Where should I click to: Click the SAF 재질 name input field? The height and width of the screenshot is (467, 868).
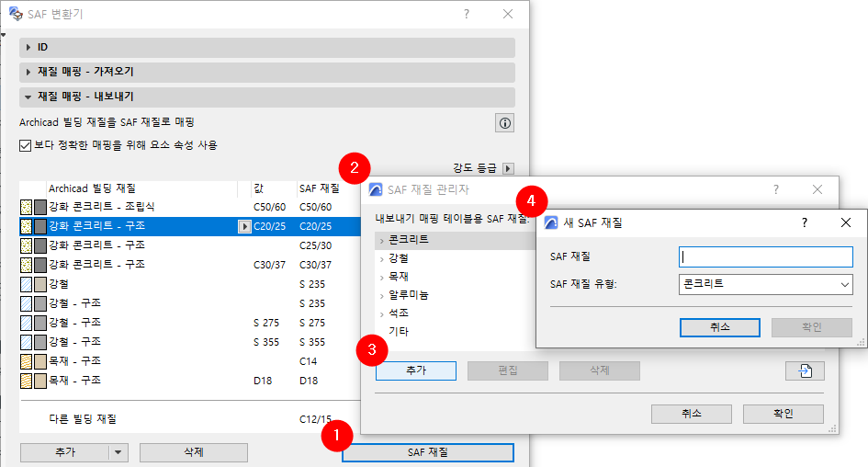click(766, 257)
